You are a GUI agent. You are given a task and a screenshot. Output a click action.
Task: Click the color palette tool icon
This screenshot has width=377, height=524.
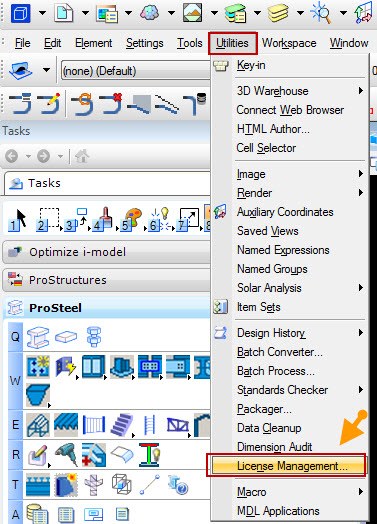point(131,220)
